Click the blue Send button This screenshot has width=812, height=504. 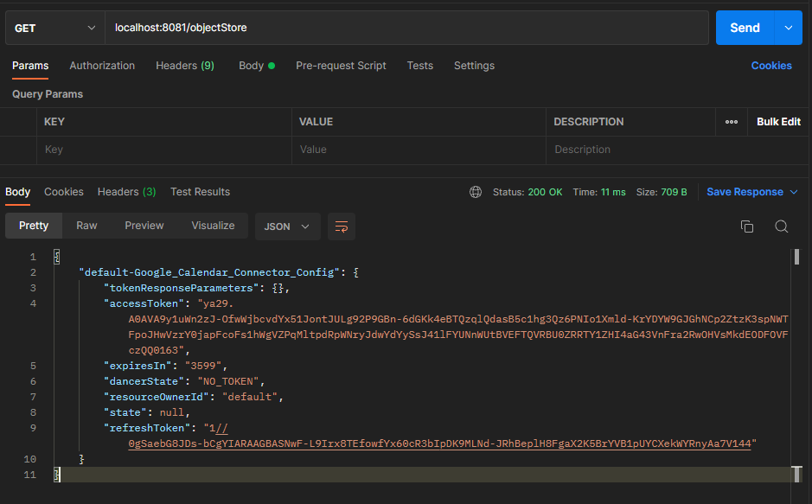click(x=745, y=28)
